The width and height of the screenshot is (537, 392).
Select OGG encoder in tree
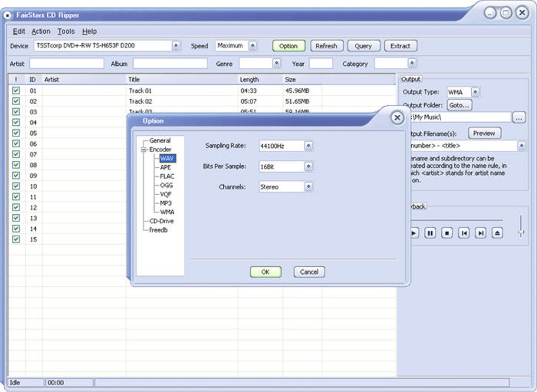166,185
